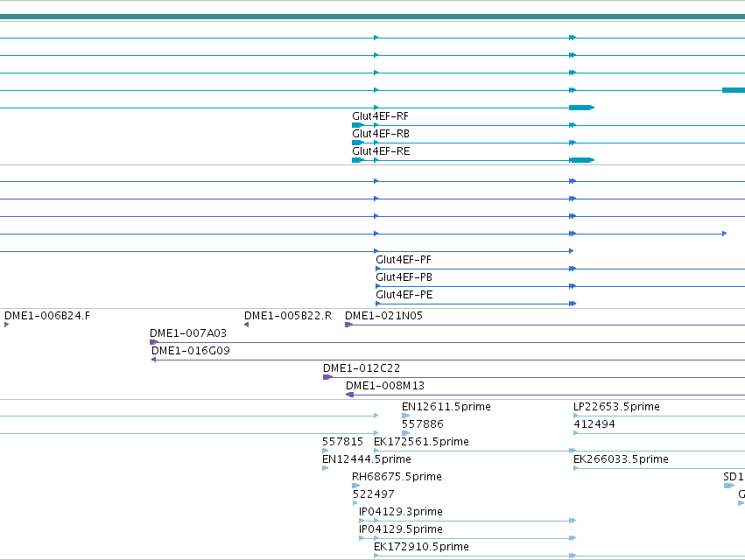
Task: Click the DME1-008M13 purple arrow glyph
Action: point(349,395)
